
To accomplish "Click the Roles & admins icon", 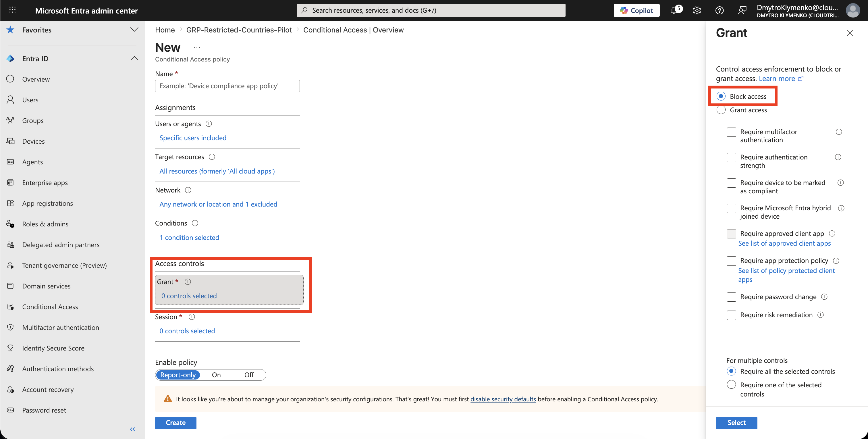I will pyautogui.click(x=10, y=224).
